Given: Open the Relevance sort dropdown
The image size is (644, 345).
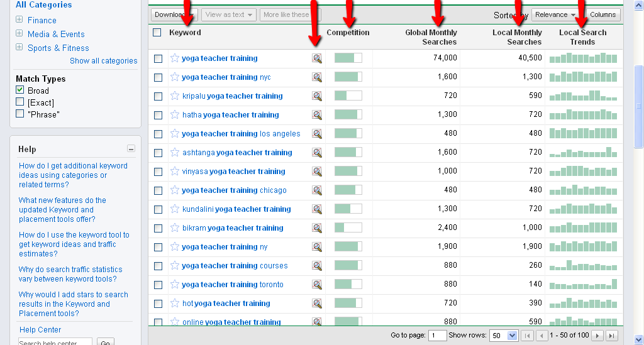Looking at the screenshot, I should tap(555, 14).
